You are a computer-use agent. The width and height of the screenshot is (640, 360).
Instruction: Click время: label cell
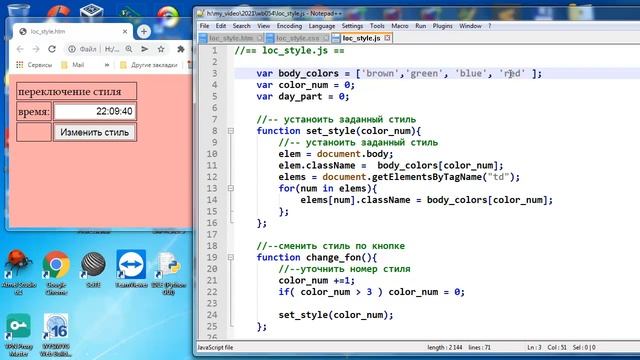coord(34,111)
